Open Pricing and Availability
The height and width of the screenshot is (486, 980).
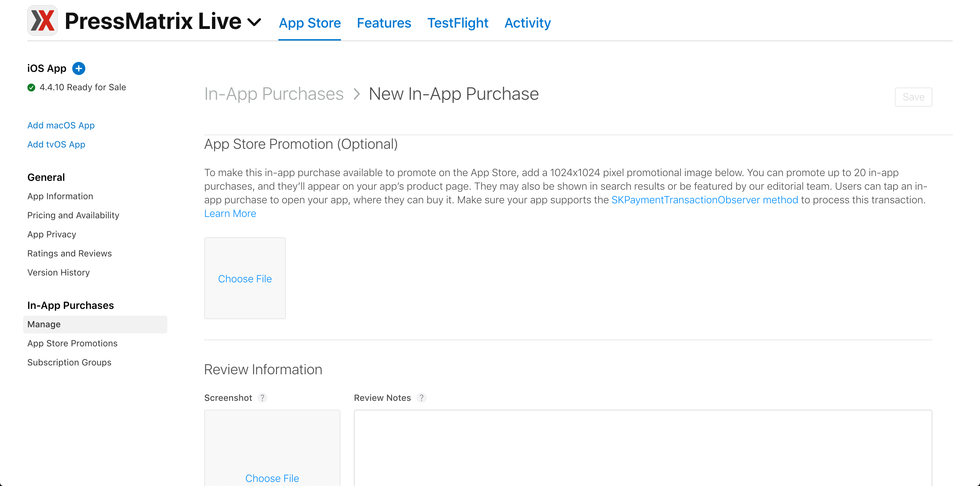click(73, 215)
